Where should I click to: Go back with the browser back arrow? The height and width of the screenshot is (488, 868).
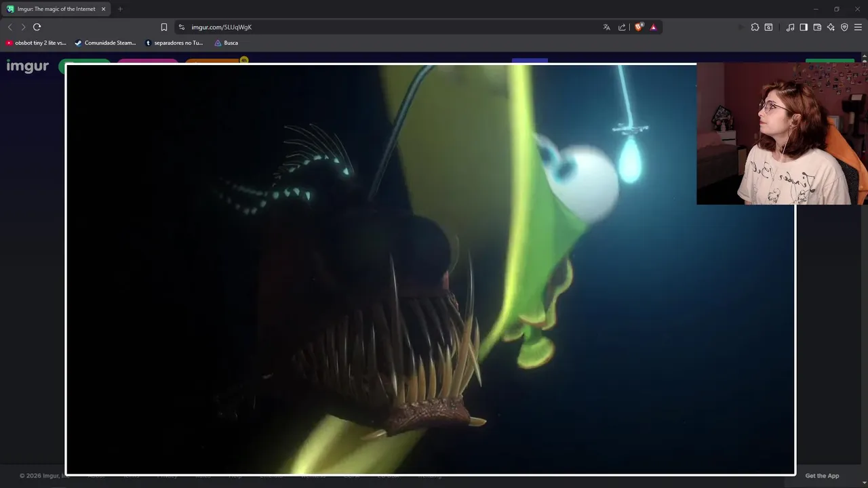[9, 27]
